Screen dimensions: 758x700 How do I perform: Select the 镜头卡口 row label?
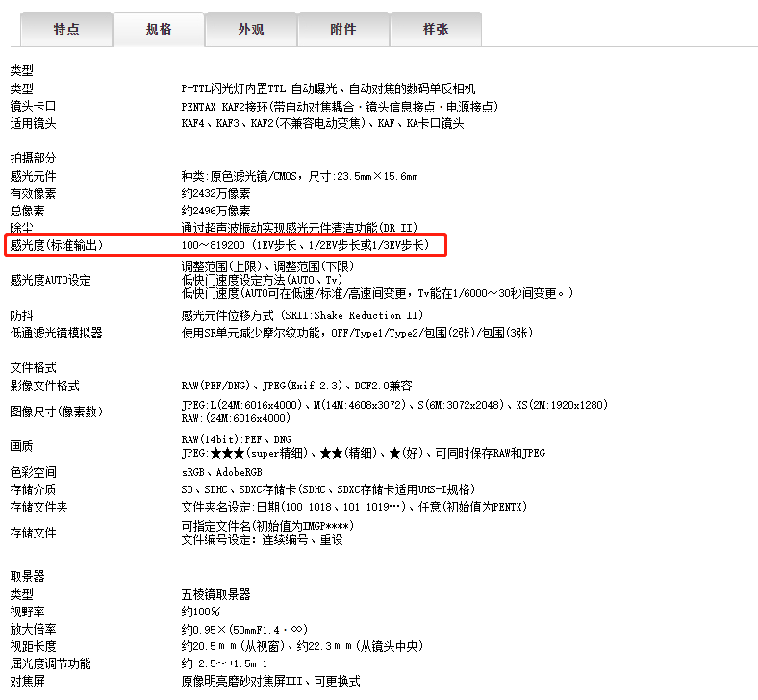[34, 107]
